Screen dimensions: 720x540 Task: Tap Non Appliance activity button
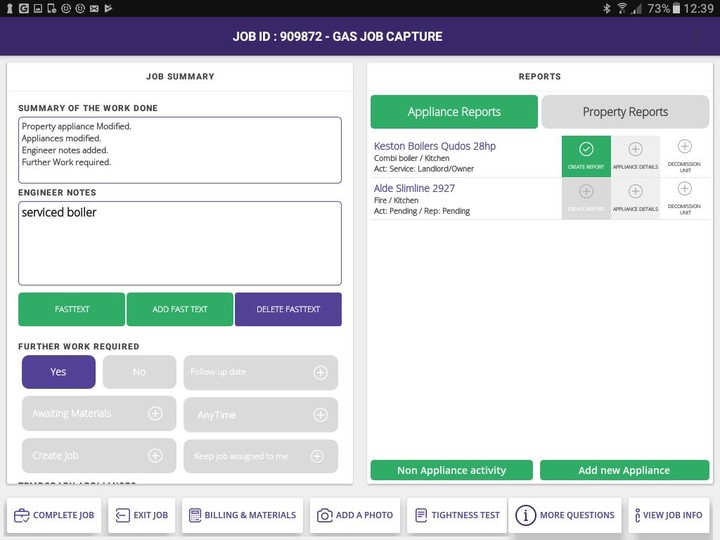coord(452,470)
